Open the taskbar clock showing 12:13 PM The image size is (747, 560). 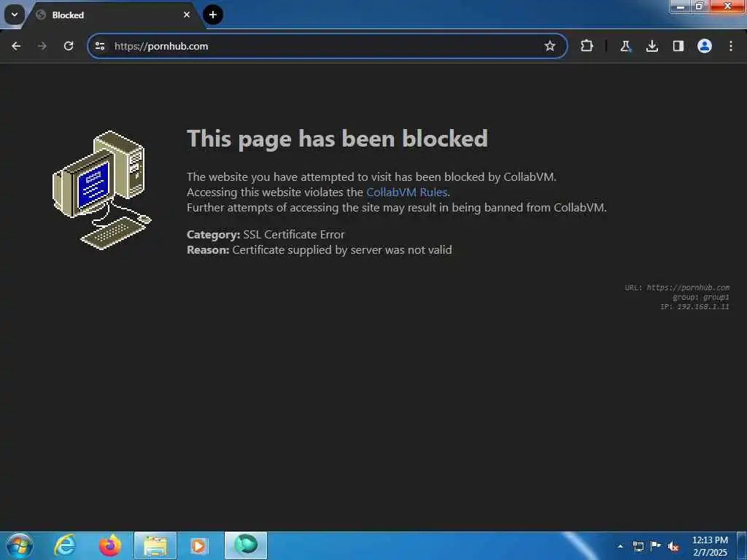710,546
